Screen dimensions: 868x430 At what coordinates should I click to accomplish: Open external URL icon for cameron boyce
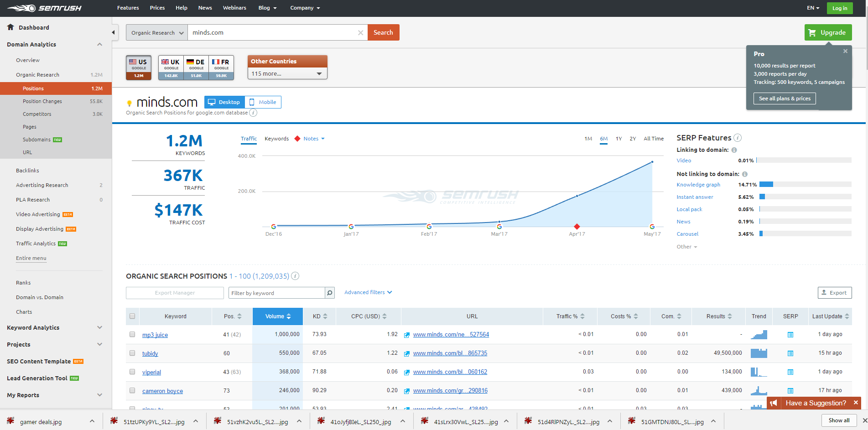406,391
